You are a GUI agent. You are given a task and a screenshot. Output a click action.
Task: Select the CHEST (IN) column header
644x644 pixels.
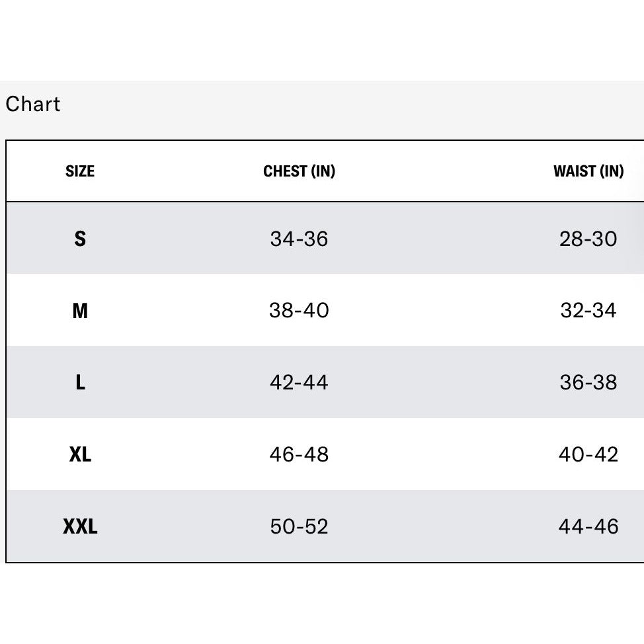299,171
